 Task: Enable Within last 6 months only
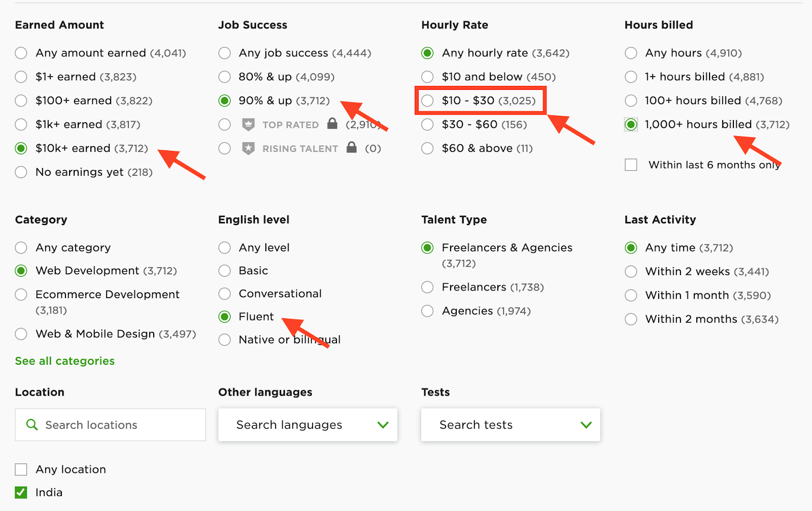tap(631, 165)
